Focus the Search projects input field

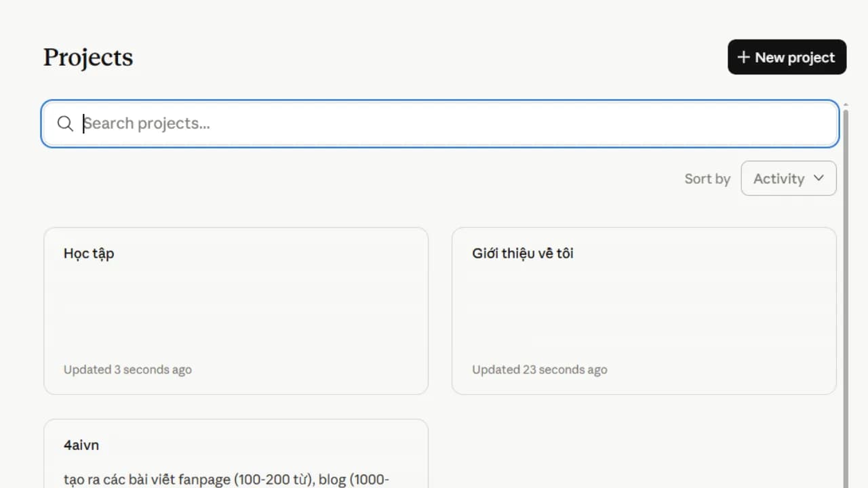tap(448, 123)
